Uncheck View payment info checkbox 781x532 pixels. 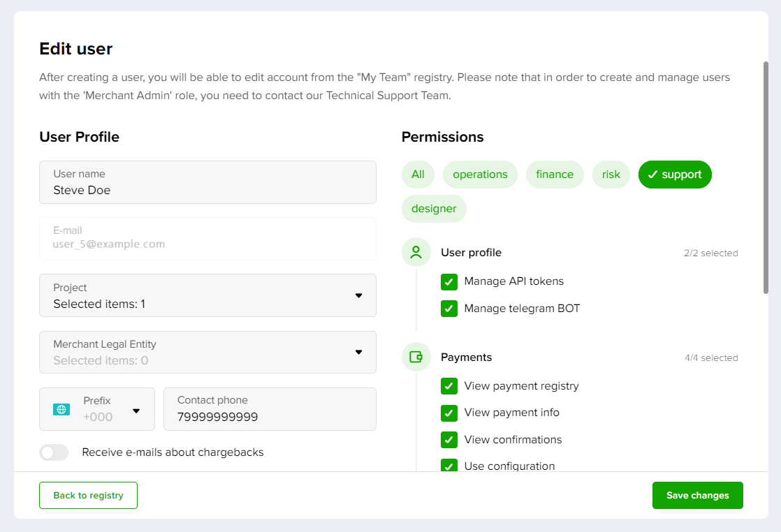click(x=448, y=413)
